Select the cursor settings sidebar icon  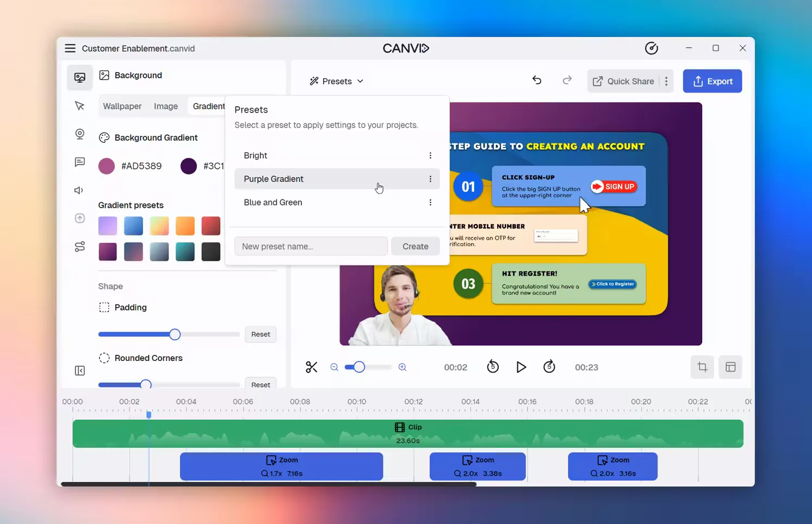(x=79, y=105)
